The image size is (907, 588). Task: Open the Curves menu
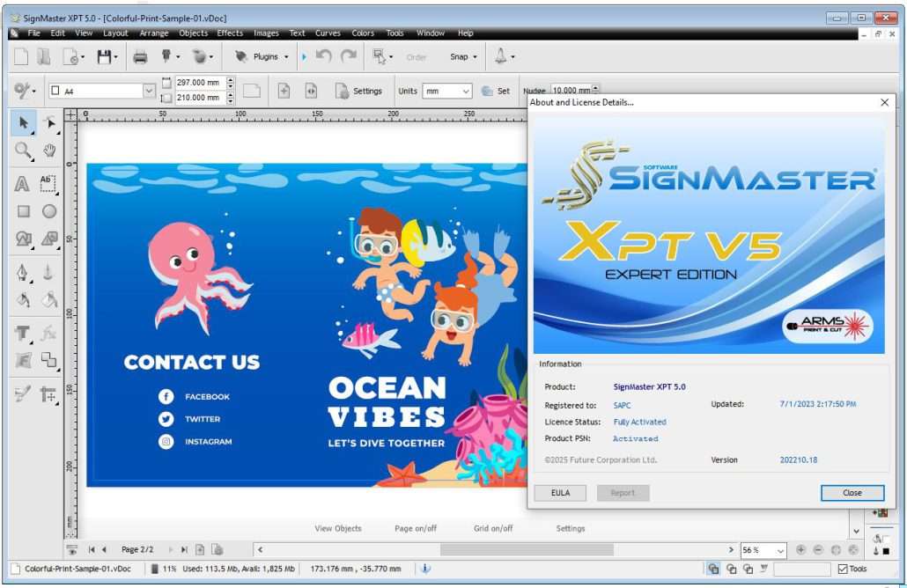point(328,33)
